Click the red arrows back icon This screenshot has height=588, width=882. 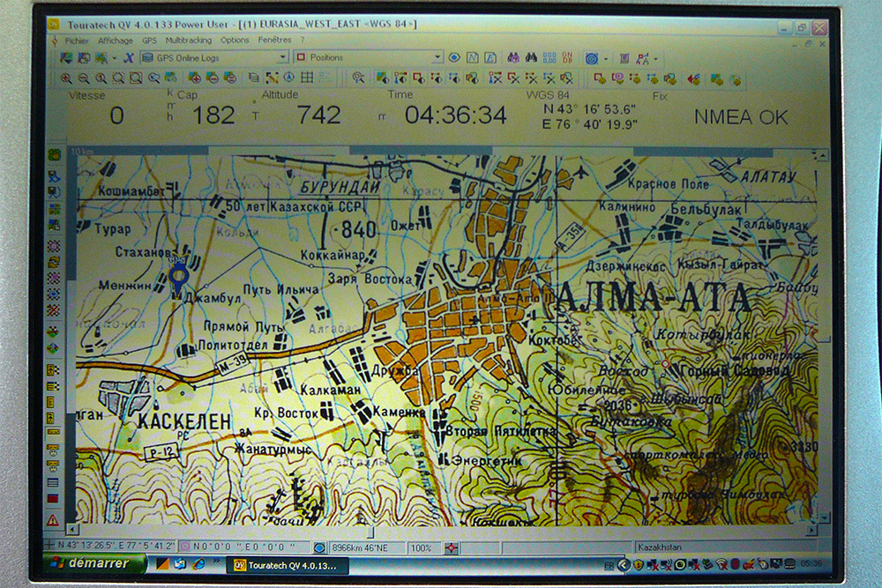pos(693,79)
